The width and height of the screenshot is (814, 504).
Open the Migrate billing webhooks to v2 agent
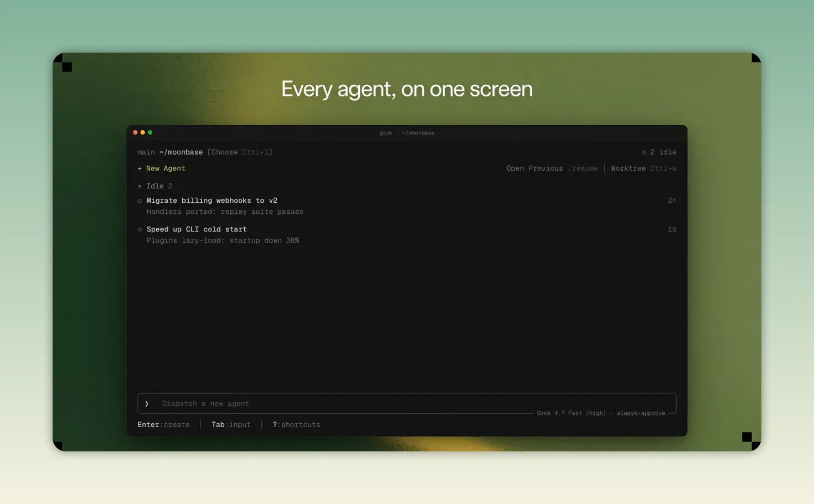click(212, 200)
